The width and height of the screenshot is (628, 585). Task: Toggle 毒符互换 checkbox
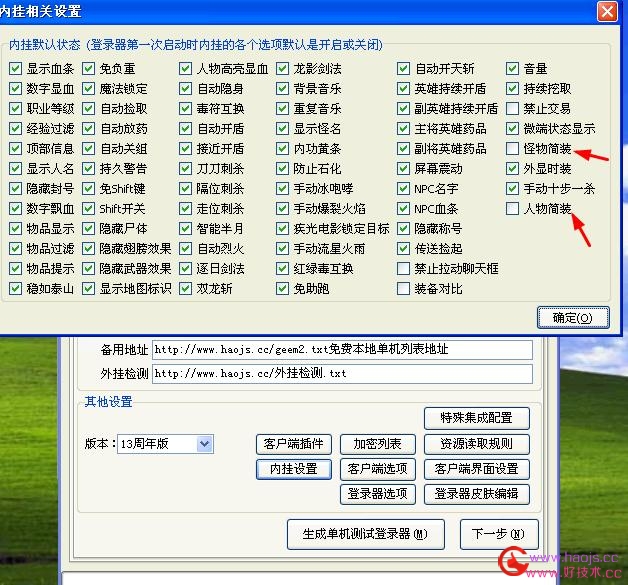(185, 109)
